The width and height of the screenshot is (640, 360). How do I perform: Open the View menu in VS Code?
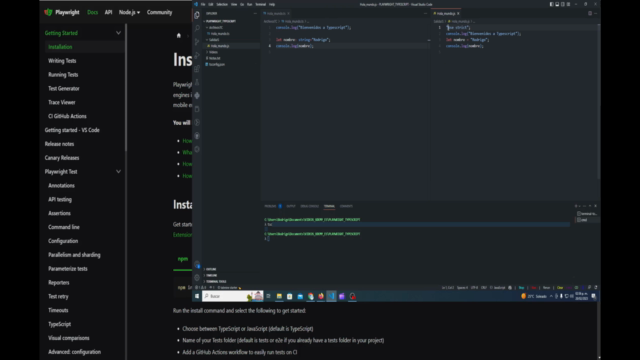pos(234,4)
